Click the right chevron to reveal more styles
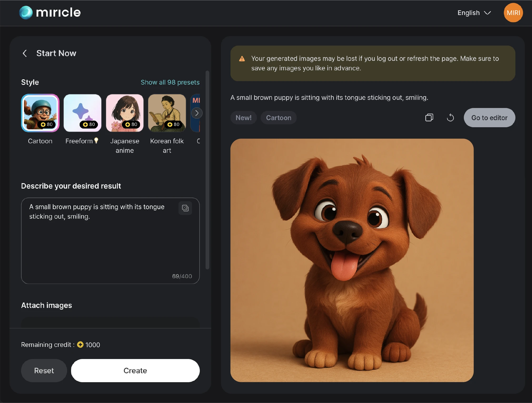532x403 pixels. point(197,113)
